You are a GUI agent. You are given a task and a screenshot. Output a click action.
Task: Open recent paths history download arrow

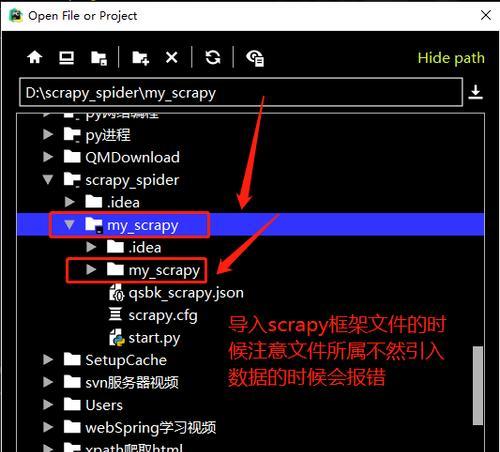(475, 92)
